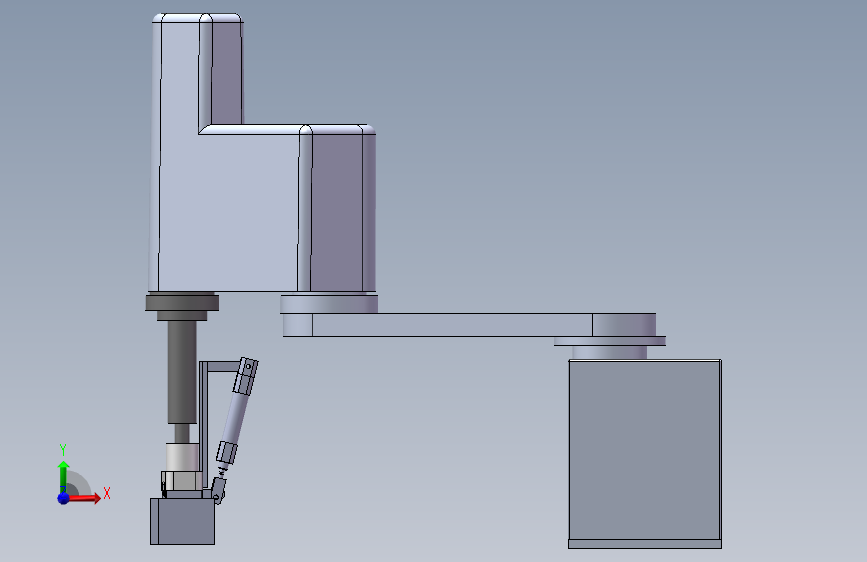Screen dimensions: 867x562
Task: Select the dark flange collar under the housing
Action: coord(182,303)
